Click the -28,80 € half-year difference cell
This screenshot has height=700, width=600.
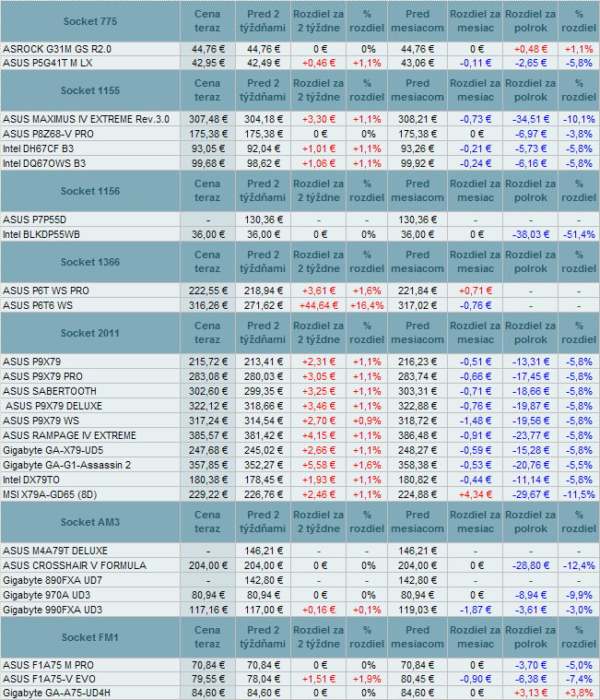(x=530, y=565)
